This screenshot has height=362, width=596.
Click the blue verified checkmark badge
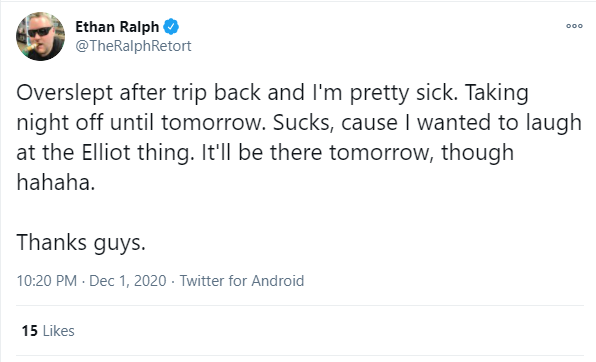(x=171, y=27)
